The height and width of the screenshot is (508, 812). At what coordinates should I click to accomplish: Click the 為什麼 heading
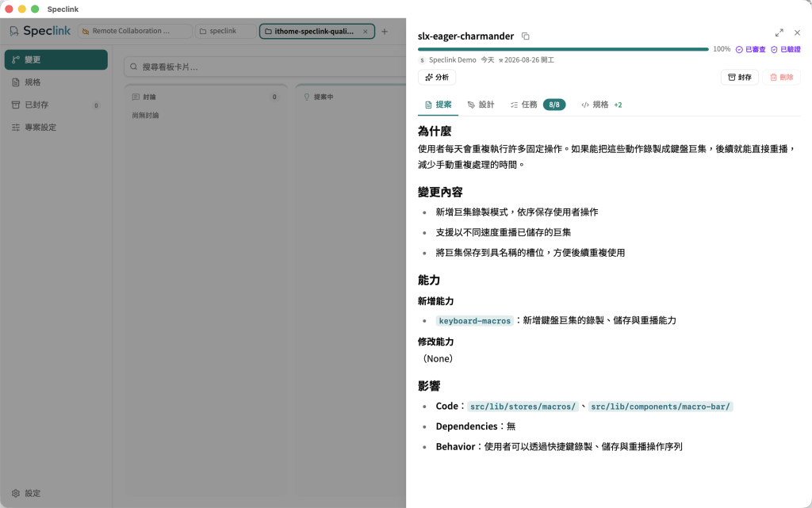tap(435, 132)
